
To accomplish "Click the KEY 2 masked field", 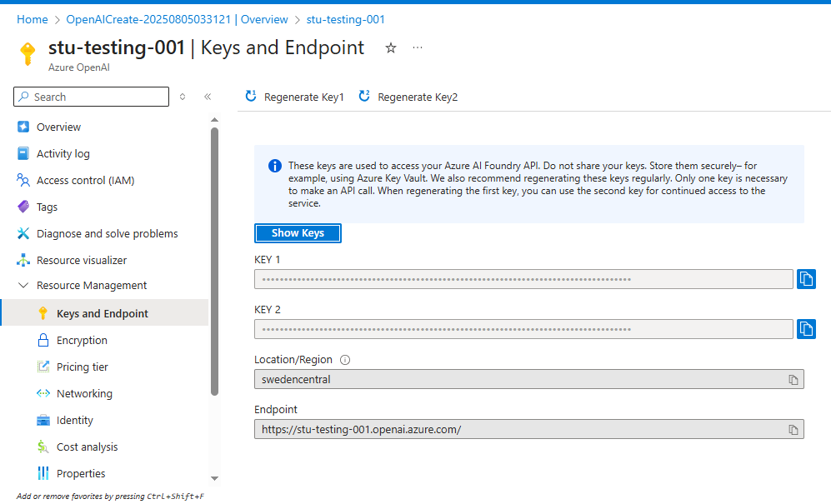I will [523, 329].
